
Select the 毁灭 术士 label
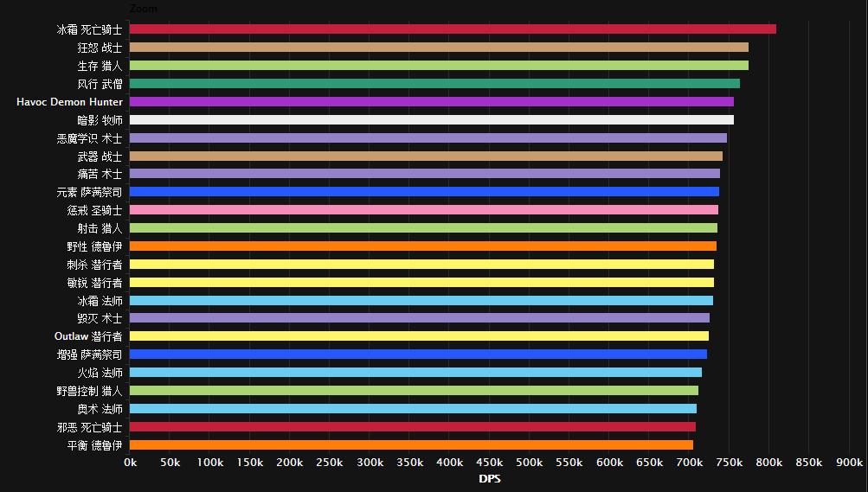[100, 318]
